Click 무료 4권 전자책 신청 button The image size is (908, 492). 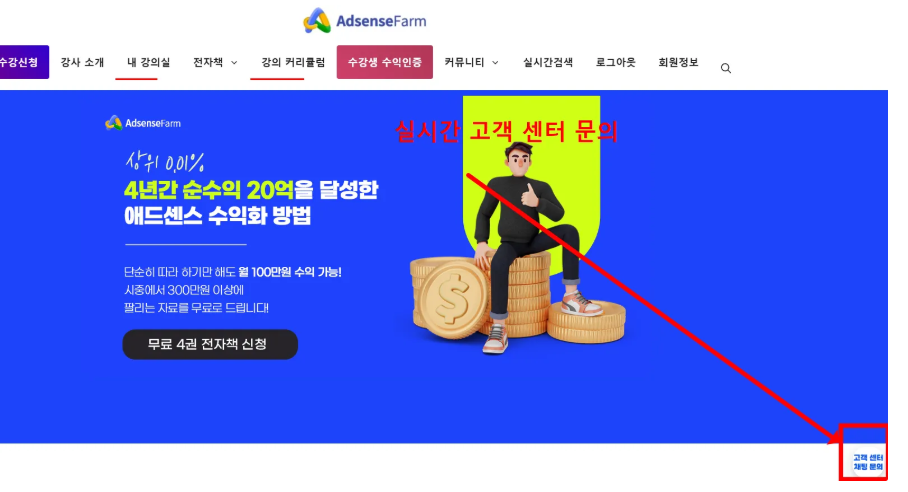click(210, 344)
